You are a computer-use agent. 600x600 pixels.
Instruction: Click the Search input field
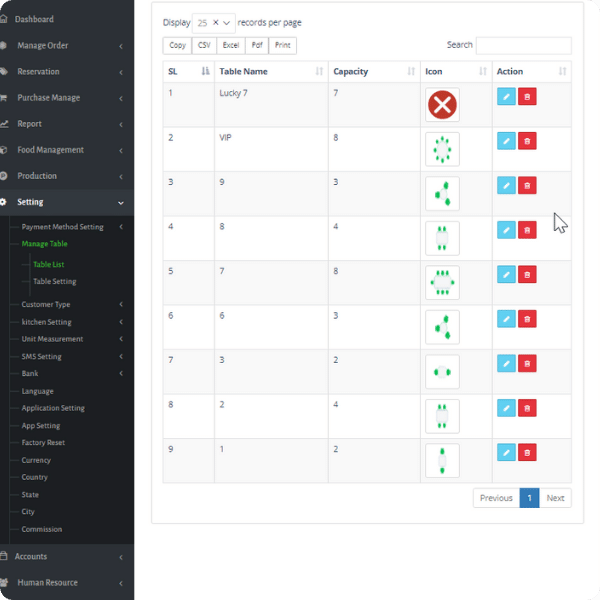[523, 45]
